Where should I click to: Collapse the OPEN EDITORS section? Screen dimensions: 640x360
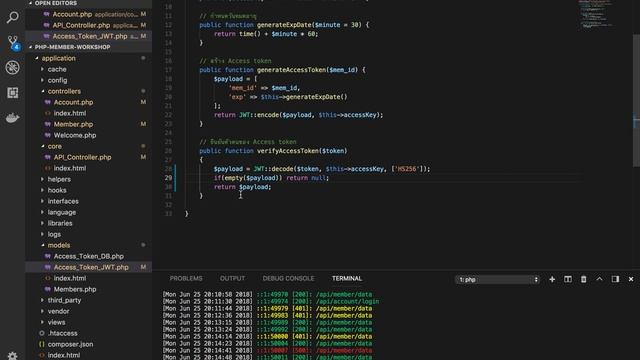tap(89, 3)
